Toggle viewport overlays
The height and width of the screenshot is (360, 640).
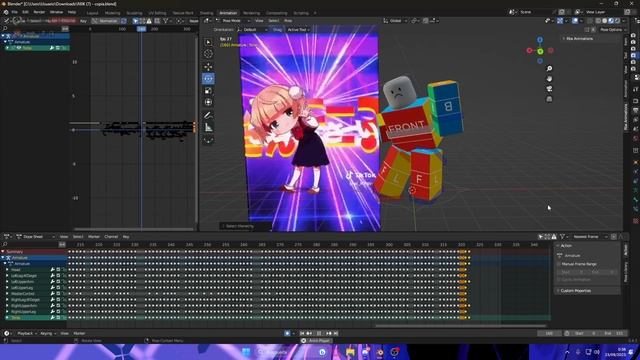point(575,20)
